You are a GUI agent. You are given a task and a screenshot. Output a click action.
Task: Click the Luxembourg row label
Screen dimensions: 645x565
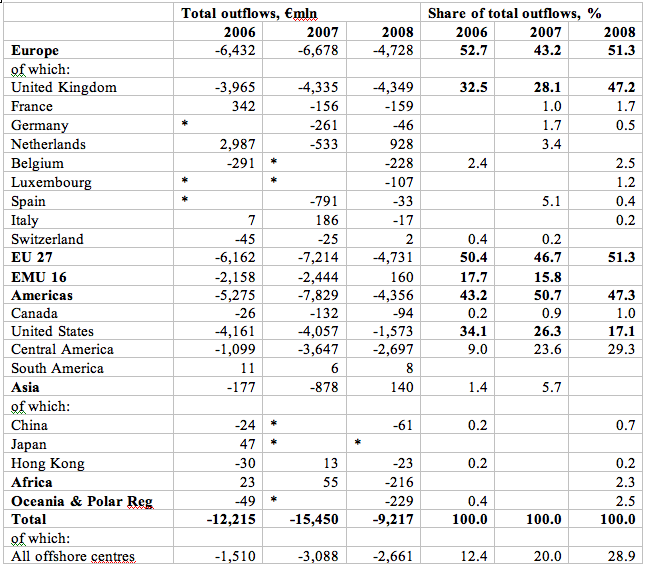coord(51,182)
